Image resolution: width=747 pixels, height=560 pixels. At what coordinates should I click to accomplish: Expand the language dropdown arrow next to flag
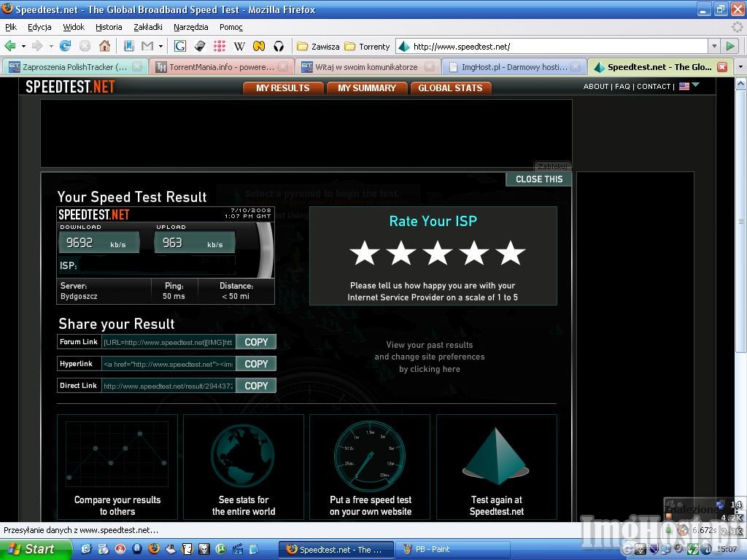point(695,85)
